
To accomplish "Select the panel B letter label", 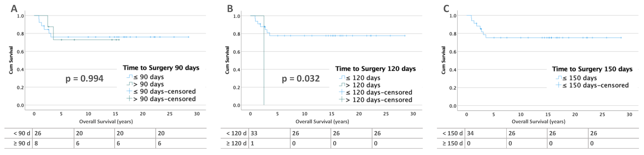I will [230, 9].
